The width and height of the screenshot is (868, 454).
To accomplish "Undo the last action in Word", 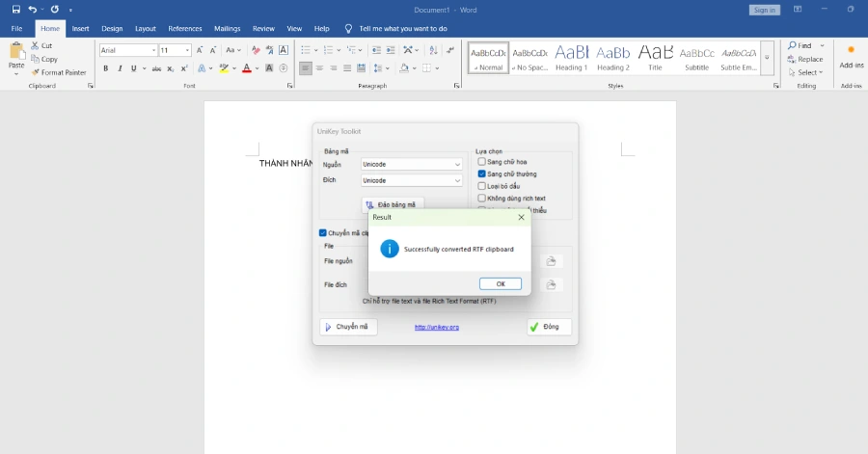I will click(33, 10).
